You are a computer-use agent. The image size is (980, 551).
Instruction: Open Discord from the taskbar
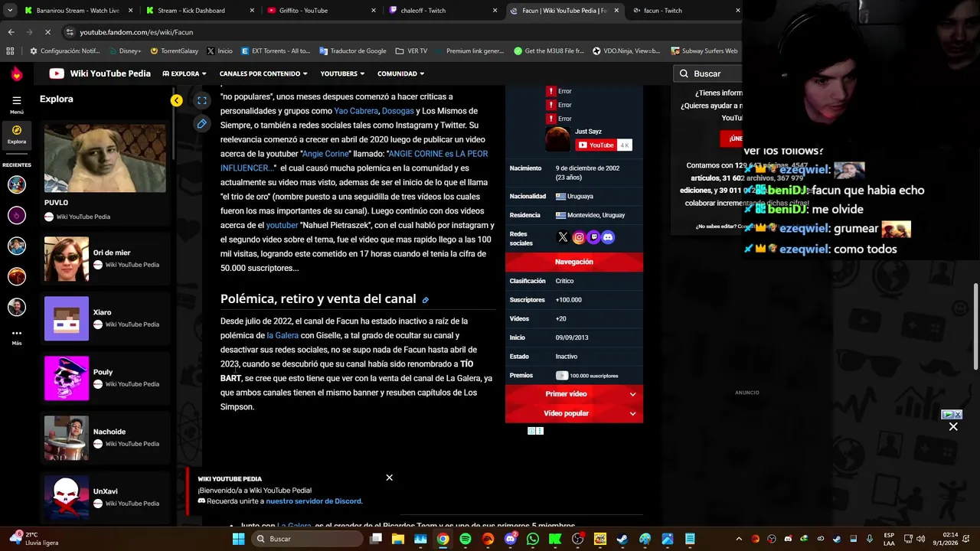click(511, 539)
